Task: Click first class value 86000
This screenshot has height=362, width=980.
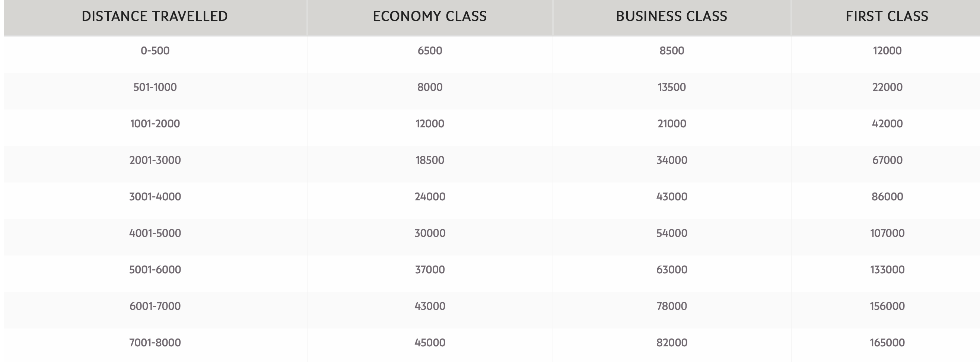Action: click(x=887, y=197)
